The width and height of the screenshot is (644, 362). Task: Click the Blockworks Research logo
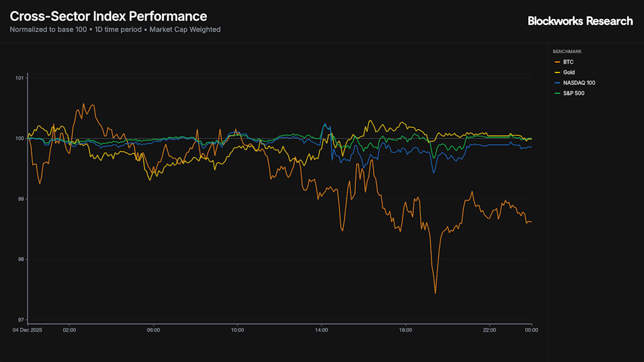580,21
